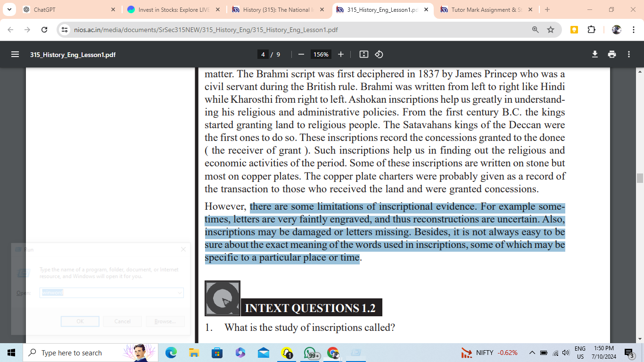
Task: Click the fit to page icon
Action: (x=363, y=54)
